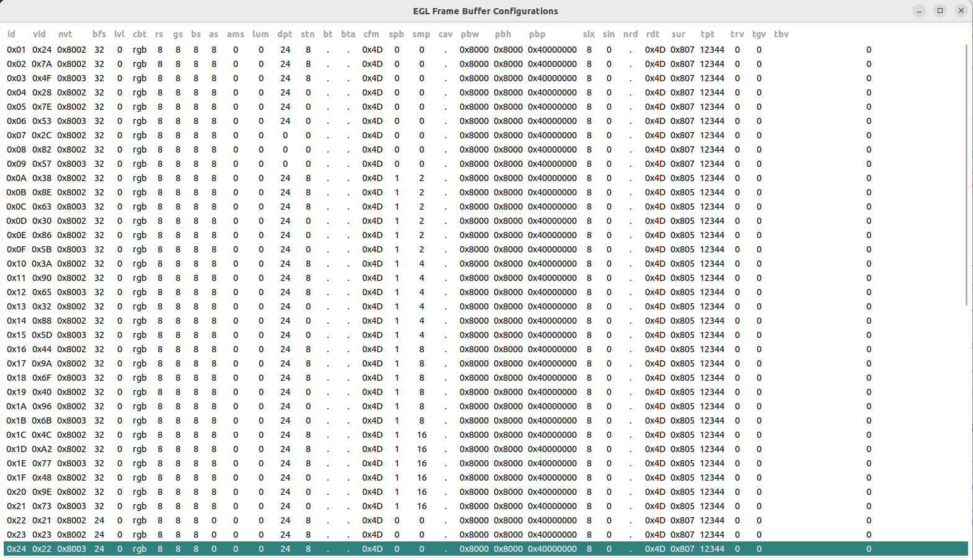
Task: Close the EGL Frame Buffer Configurations window
Action: pyautogui.click(x=961, y=11)
